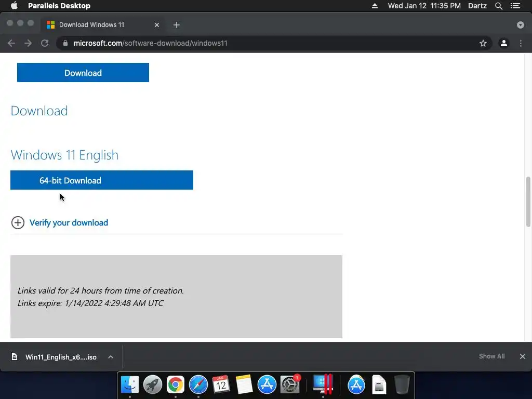
Task: Open Parallels Desktop from the dock
Action: (x=322, y=384)
